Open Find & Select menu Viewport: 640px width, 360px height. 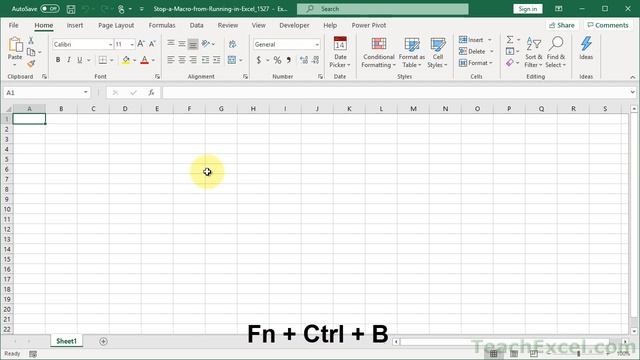556,52
